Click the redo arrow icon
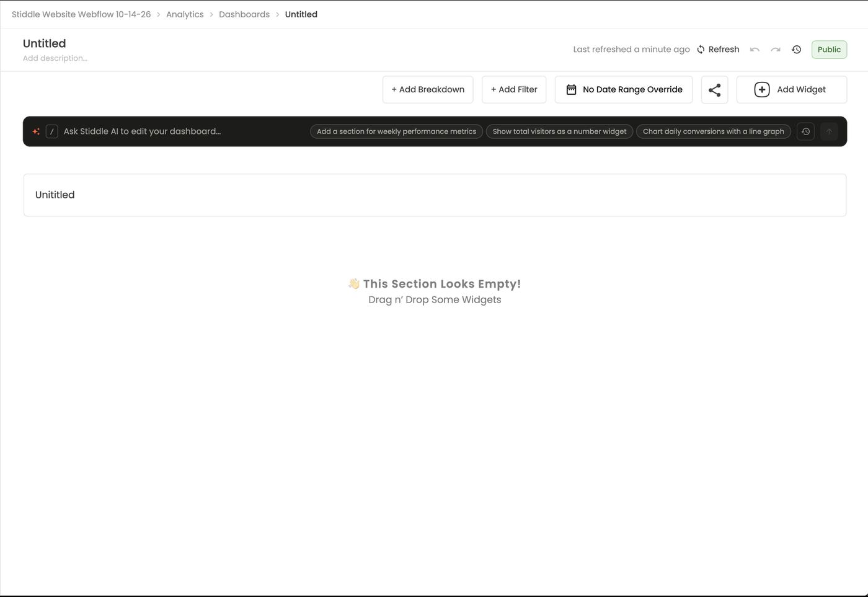The height and width of the screenshot is (597, 868). point(776,50)
